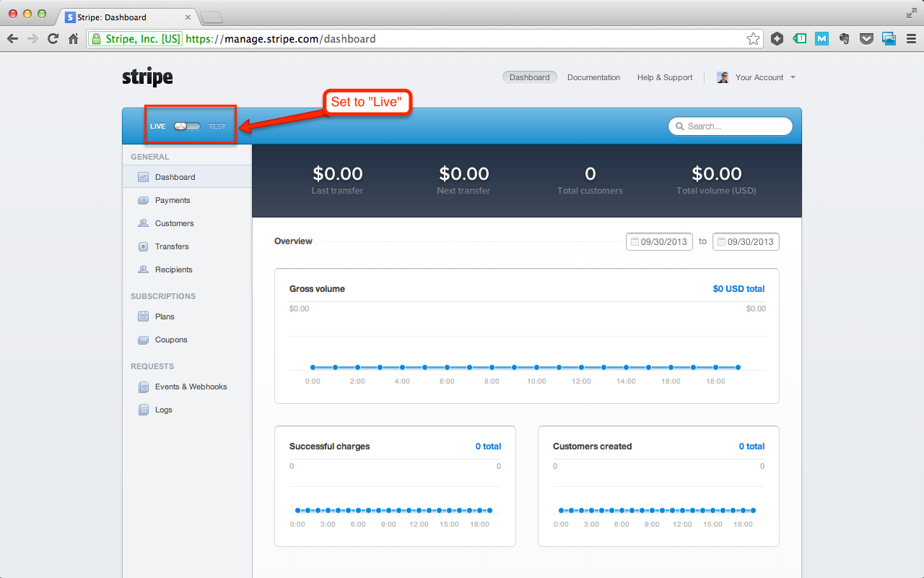
Task: Open the end date picker
Action: tap(746, 242)
